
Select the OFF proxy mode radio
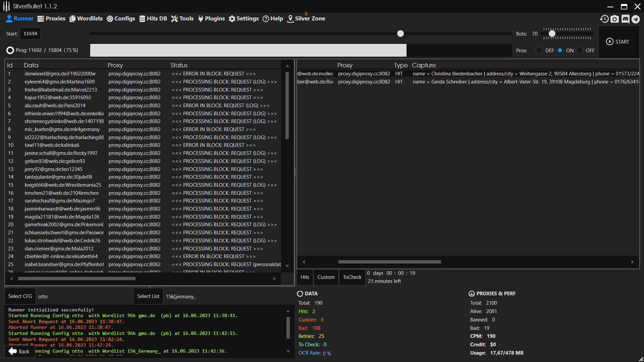pos(580,51)
